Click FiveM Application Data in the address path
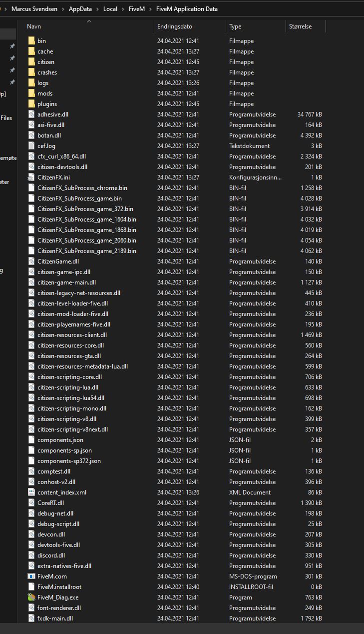The width and height of the screenshot is (364, 634). pos(187,9)
